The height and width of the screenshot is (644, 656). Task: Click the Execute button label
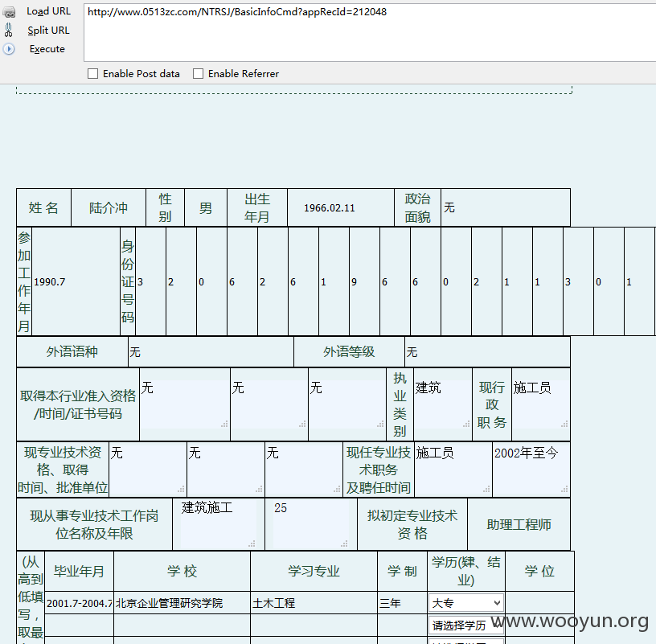click(x=47, y=49)
